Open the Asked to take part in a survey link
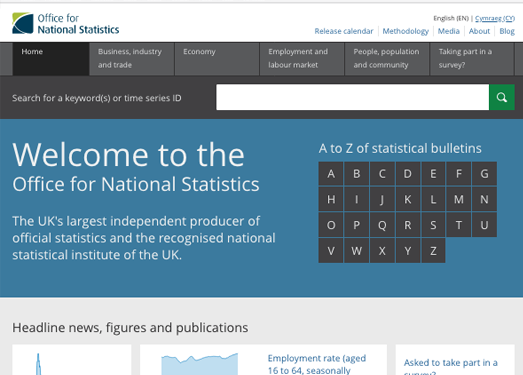The width and height of the screenshot is (523, 375). tap(451, 366)
